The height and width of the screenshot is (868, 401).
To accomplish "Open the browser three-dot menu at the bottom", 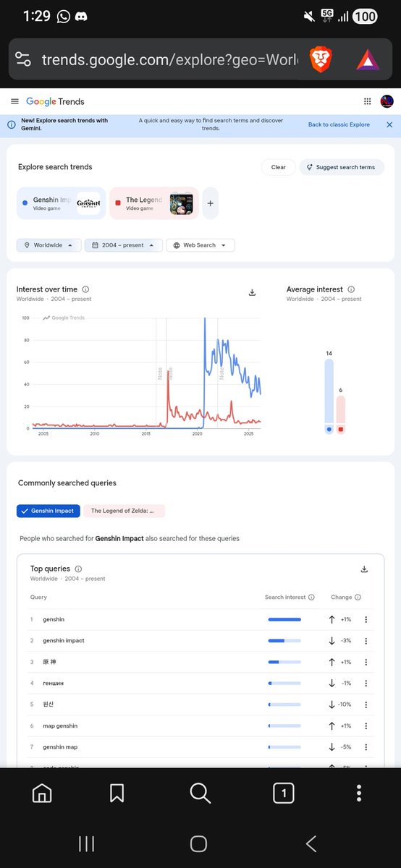I will click(x=359, y=793).
